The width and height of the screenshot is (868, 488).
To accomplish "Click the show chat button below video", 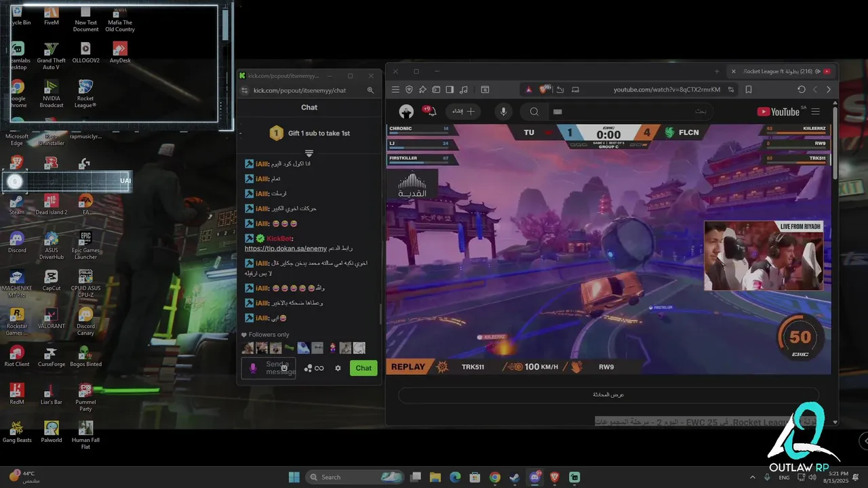I will coord(608,394).
